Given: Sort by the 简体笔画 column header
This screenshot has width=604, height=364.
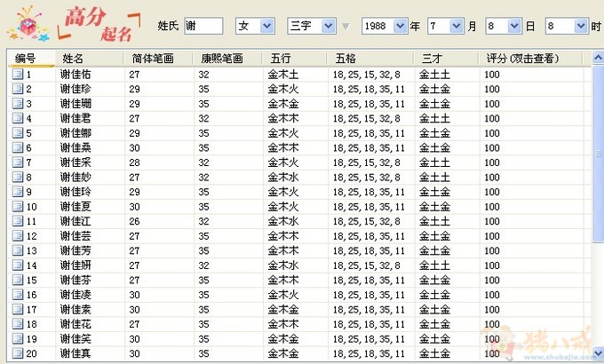Looking at the screenshot, I should (x=158, y=59).
